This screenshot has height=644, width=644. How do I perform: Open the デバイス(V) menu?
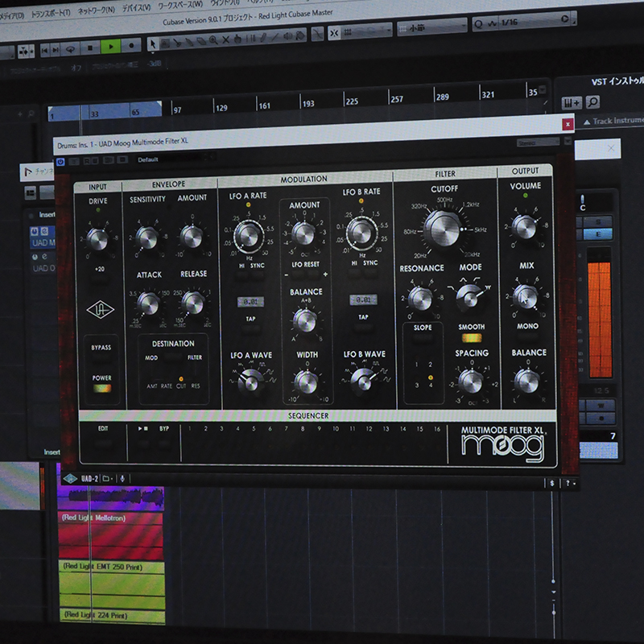click(x=136, y=7)
